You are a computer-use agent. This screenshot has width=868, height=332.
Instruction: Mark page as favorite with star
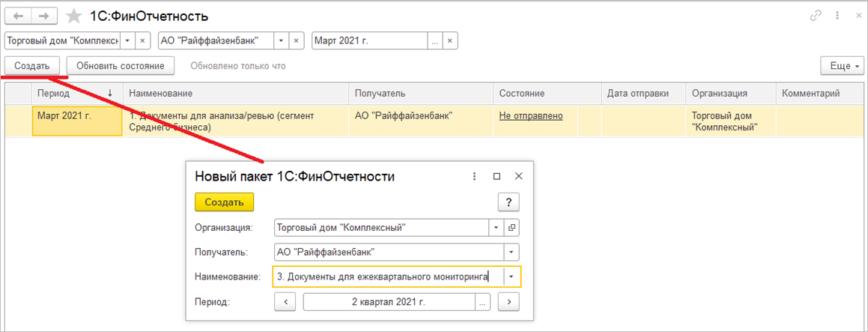(x=73, y=16)
